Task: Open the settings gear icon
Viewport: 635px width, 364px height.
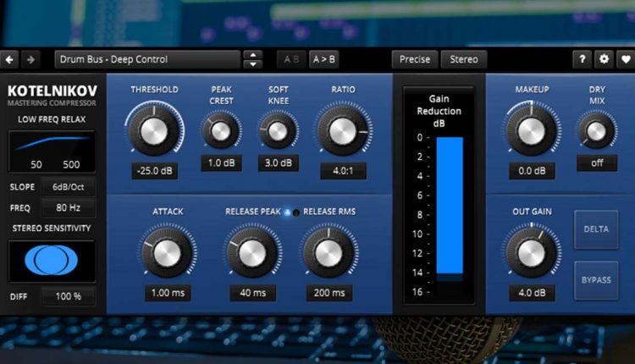Action: point(604,59)
